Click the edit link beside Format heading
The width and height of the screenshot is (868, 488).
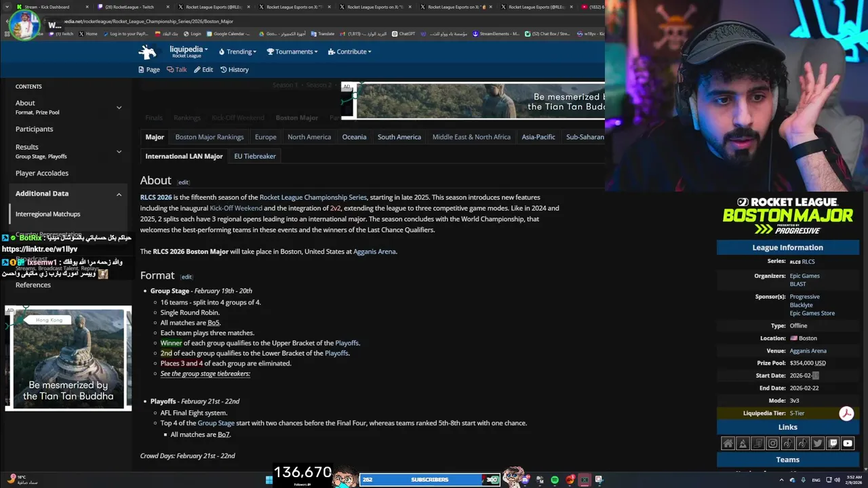click(x=186, y=277)
